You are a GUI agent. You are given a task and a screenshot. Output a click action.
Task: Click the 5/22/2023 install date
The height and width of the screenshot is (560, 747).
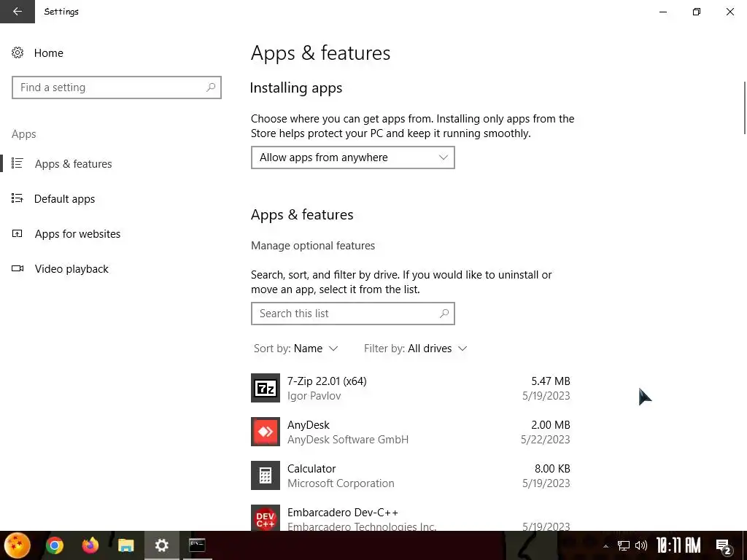(546, 440)
